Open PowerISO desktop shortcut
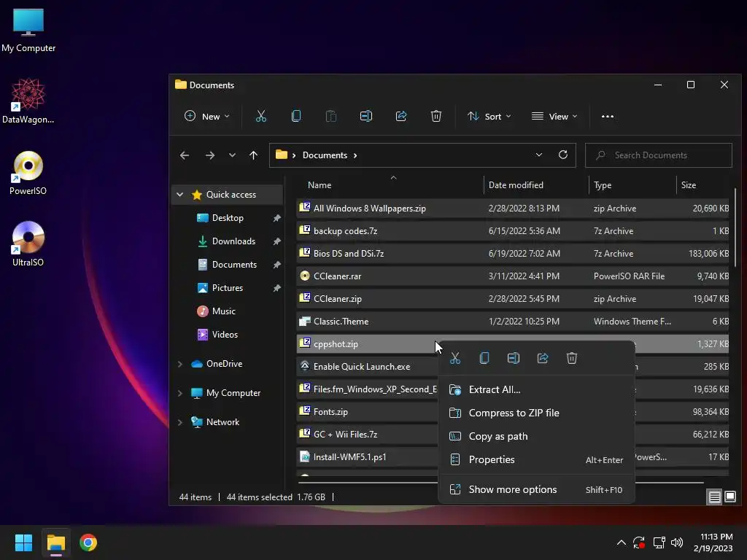Viewport: 747px width, 560px height. 28,174
